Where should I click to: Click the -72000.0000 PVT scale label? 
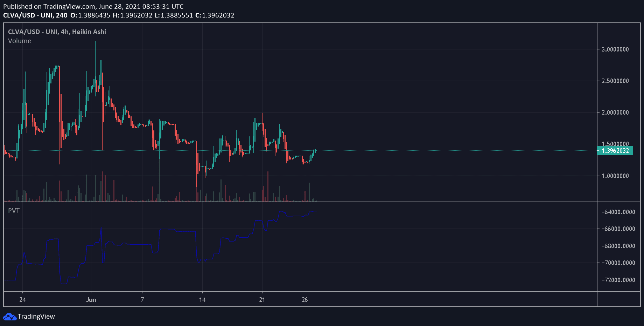click(x=618, y=280)
